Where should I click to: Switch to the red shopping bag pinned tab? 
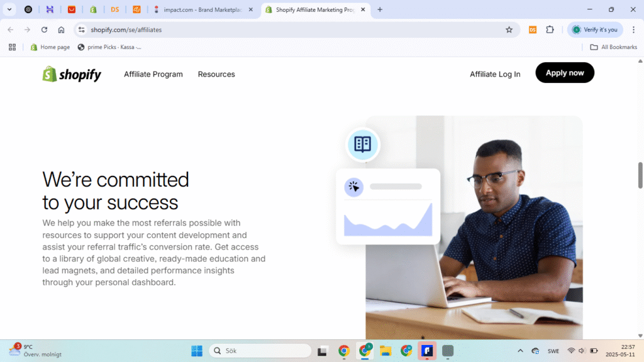click(72, 9)
